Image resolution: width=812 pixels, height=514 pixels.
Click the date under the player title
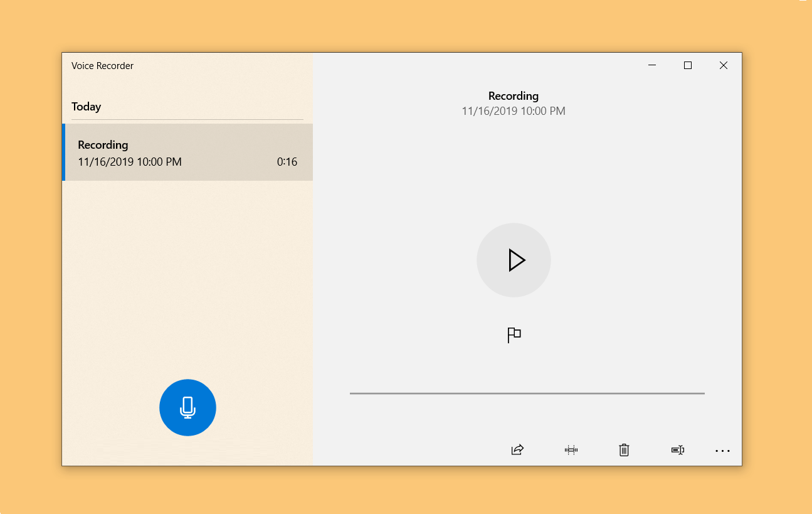pyautogui.click(x=514, y=111)
